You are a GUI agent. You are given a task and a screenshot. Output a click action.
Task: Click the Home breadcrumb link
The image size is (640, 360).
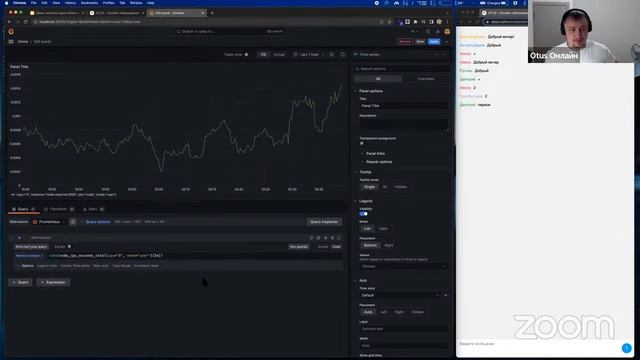point(23,42)
